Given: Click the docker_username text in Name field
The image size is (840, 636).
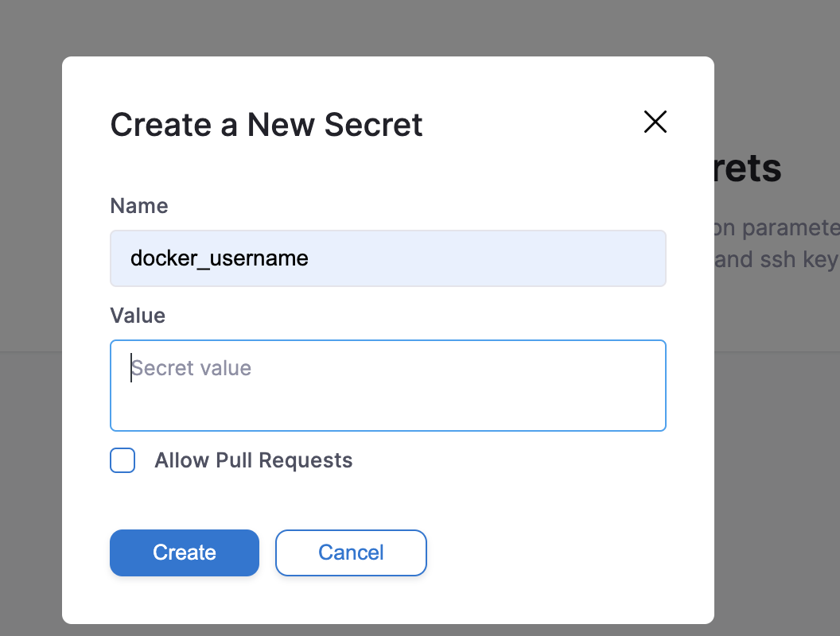Looking at the screenshot, I should (x=220, y=258).
